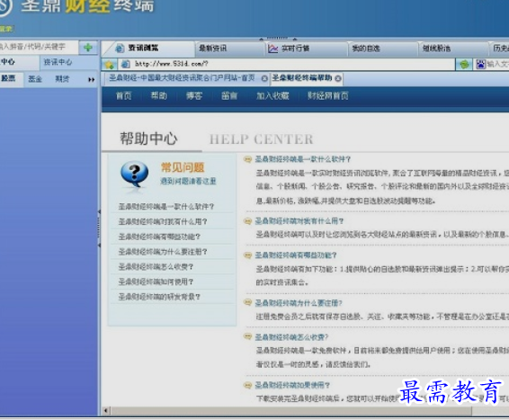Click answer heading 圣鼎财经终端对我有什么用?
The height and width of the screenshot is (420, 509).
coord(299,221)
